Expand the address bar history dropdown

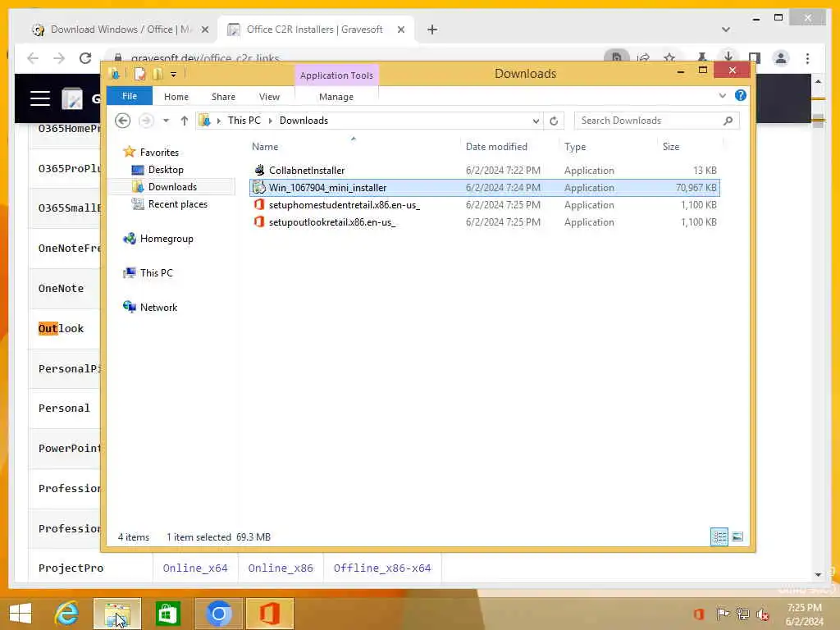[536, 121]
